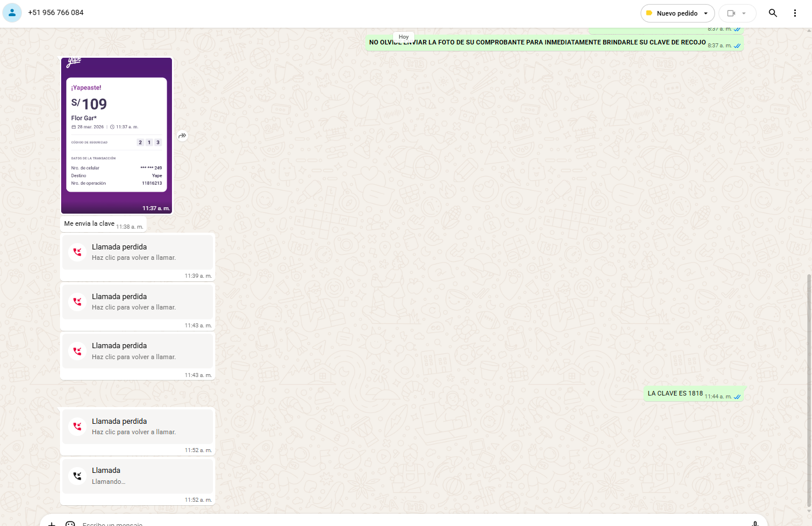This screenshot has width=812, height=526.
Task: Open the Yape payment receipt image
Action: [117, 136]
